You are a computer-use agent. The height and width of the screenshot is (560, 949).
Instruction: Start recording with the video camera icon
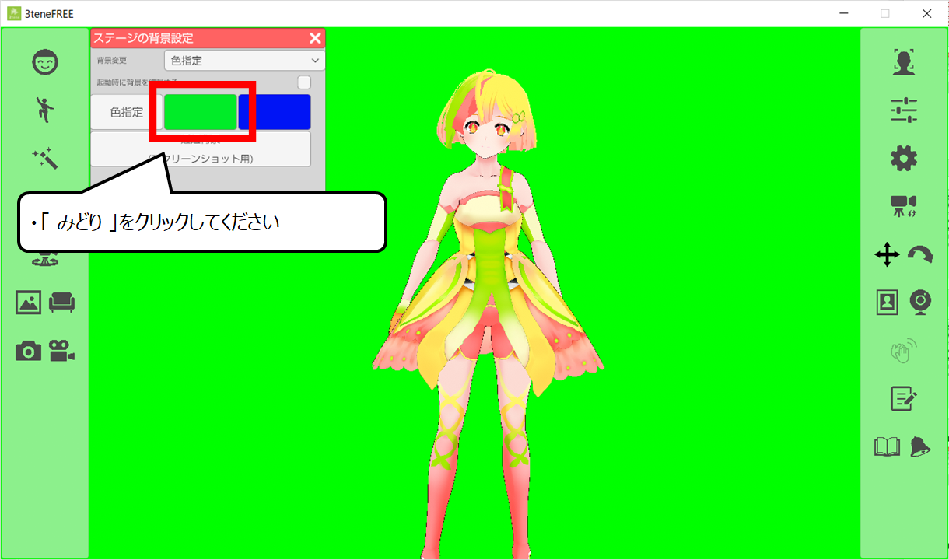tap(62, 351)
